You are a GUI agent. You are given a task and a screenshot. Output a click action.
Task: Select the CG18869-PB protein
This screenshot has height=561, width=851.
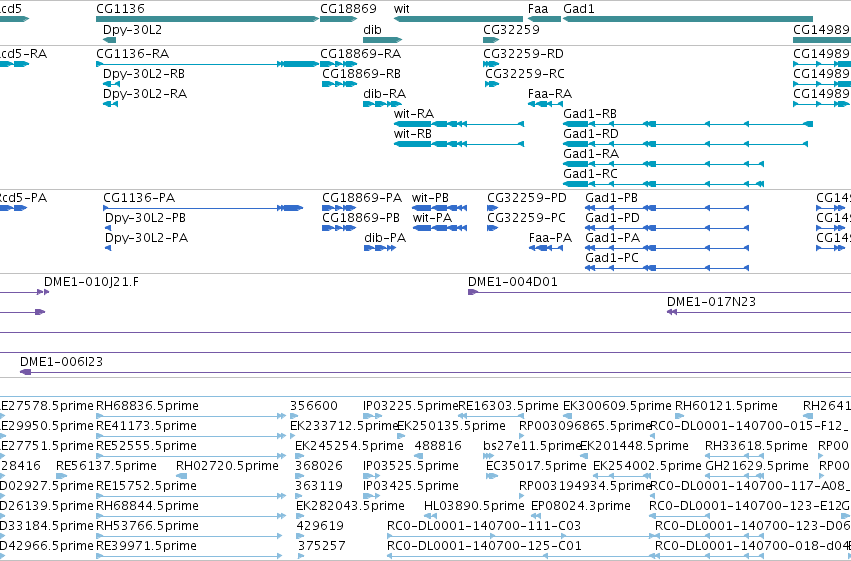(340, 228)
